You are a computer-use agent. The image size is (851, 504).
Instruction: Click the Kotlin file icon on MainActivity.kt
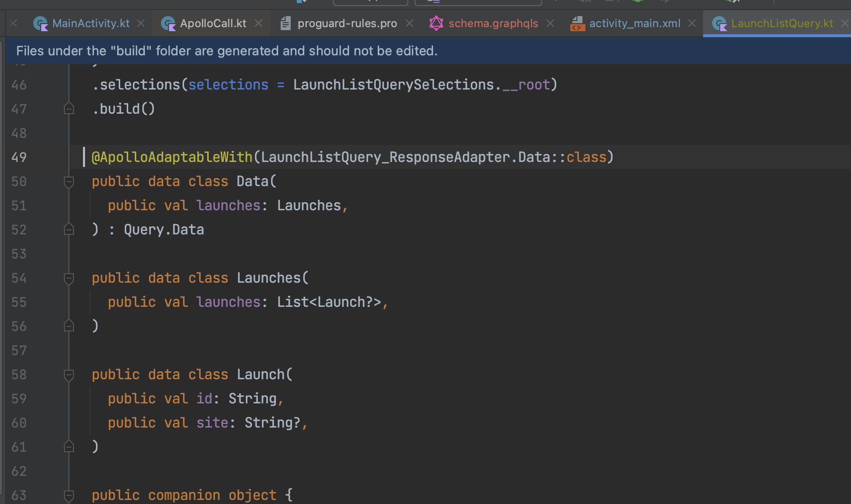pos(40,23)
